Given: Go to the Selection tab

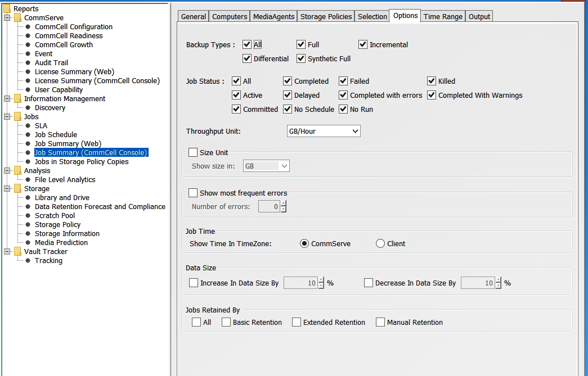Looking at the screenshot, I should tap(372, 16).
